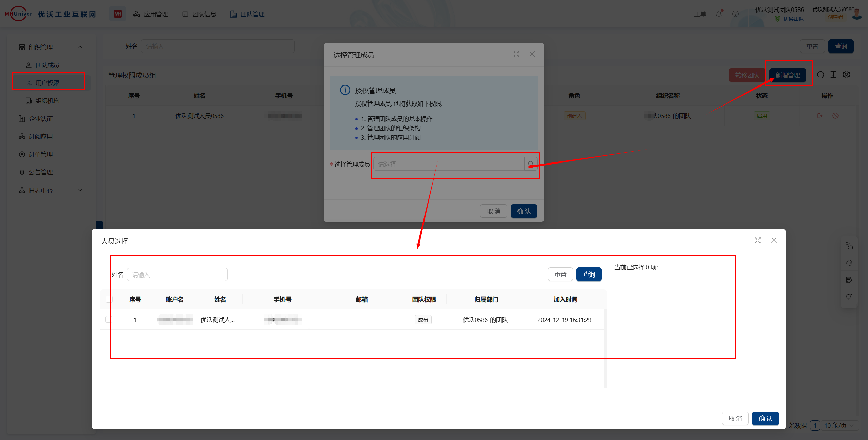Expand 人员选择 dialog to fullscreen
The height and width of the screenshot is (440, 868).
click(758, 240)
